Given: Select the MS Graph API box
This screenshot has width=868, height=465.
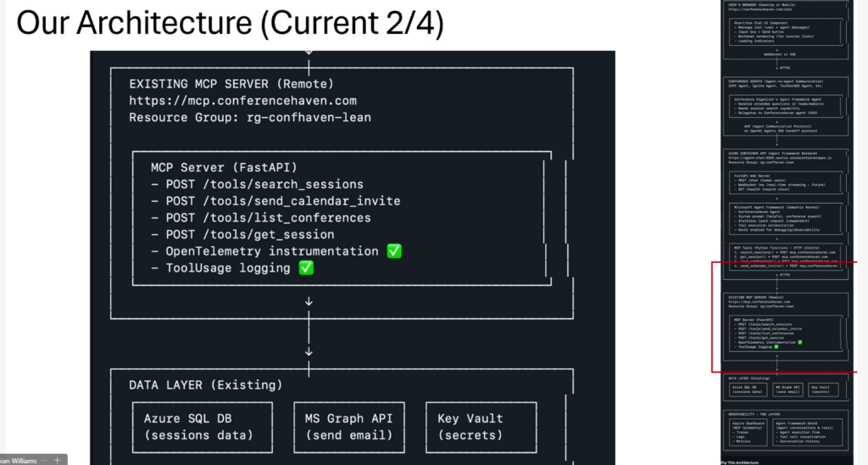Looking at the screenshot, I should [x=348, y=427].
